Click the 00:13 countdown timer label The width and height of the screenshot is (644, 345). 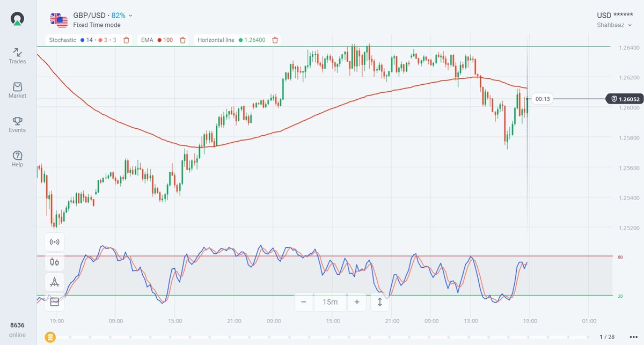542,99
